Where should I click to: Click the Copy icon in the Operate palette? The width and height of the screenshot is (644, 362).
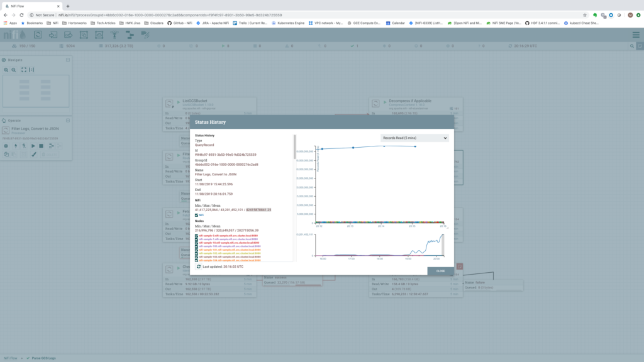pos(6,153)
